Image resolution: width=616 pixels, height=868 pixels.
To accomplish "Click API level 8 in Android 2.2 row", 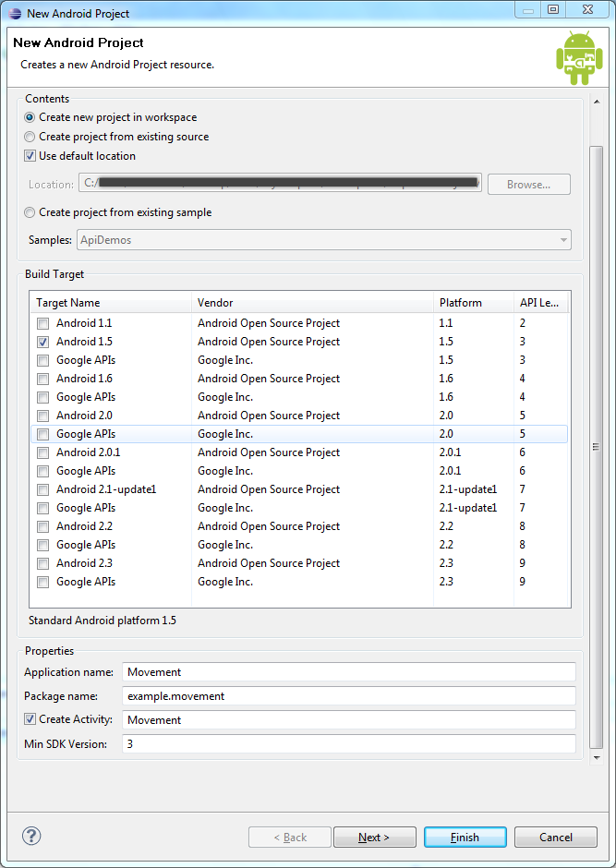I will coord(523,526).
